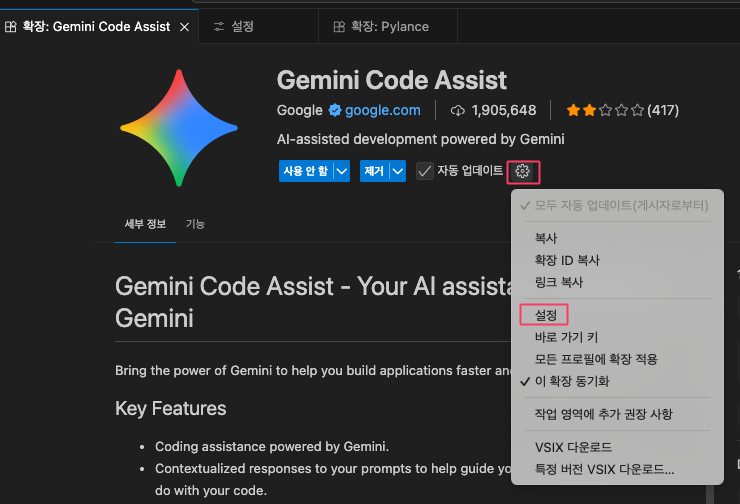
Task: Click the 사용 안 함 button
Action: click(306, 171)
